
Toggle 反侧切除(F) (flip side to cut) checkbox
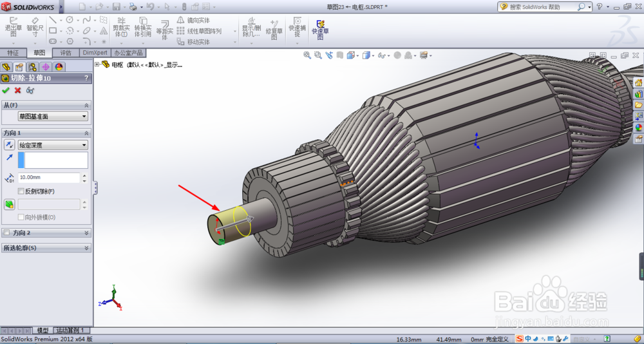coord(21,191)
